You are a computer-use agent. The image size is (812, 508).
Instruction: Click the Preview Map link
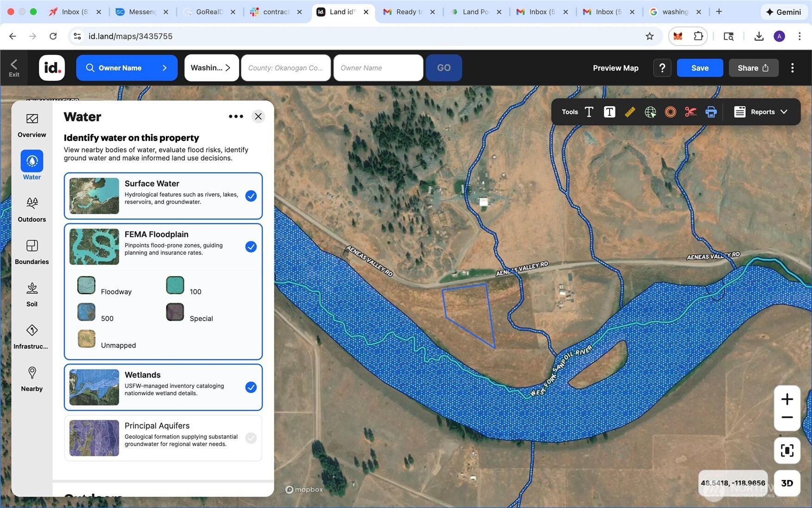(615, 68)
